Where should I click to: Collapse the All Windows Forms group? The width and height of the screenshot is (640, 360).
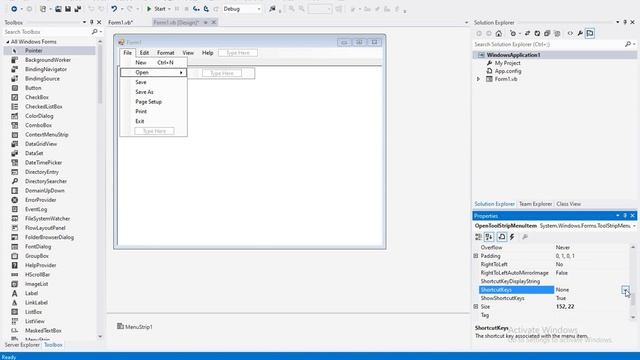tap(7, 42)
